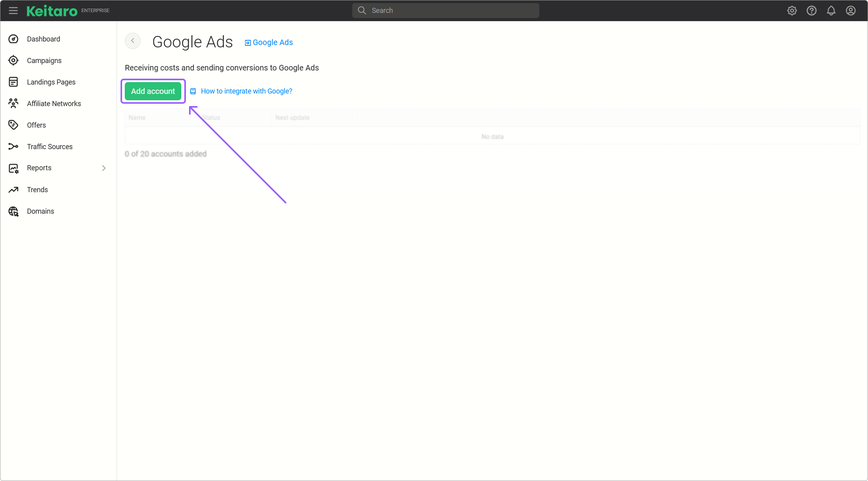Screen dimensions: 868x481
Task: Open the help question mark icon
Action: (x=812, y=11)
